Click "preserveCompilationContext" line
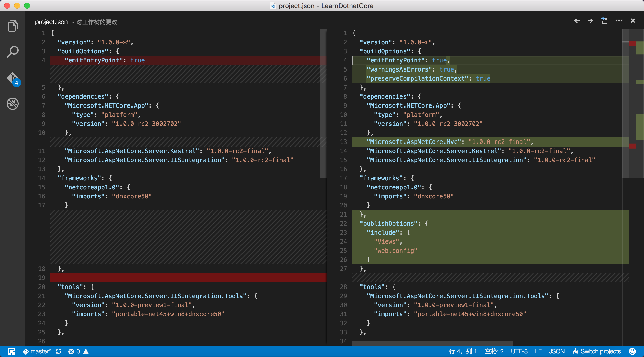The height and width of the screenshot is (357, 644). pyautogui.click(x=490, y=79)
